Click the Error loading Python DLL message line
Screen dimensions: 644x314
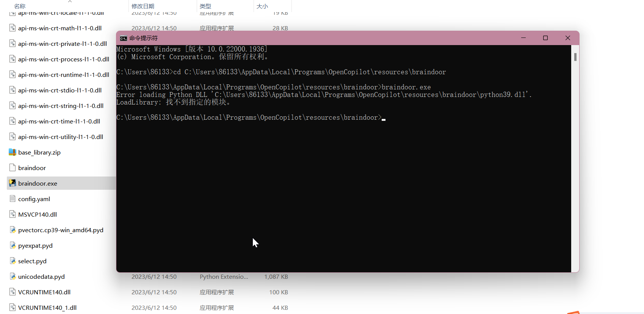(324, 95)
